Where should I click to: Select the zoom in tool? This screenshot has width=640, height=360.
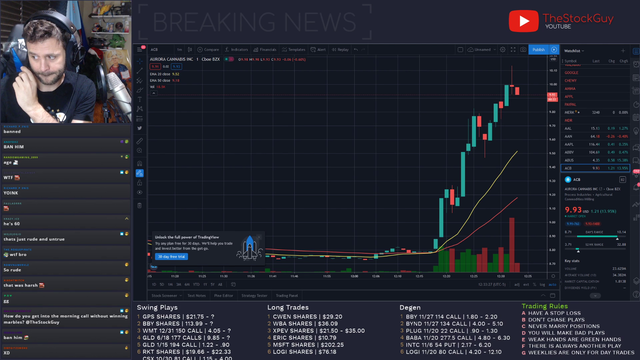(140, 151)
